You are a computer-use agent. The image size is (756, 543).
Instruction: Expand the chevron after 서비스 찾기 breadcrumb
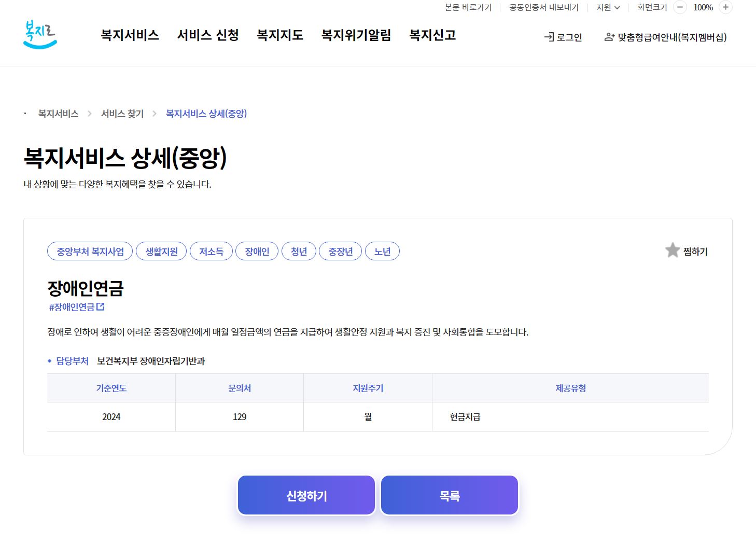point(155,114)
